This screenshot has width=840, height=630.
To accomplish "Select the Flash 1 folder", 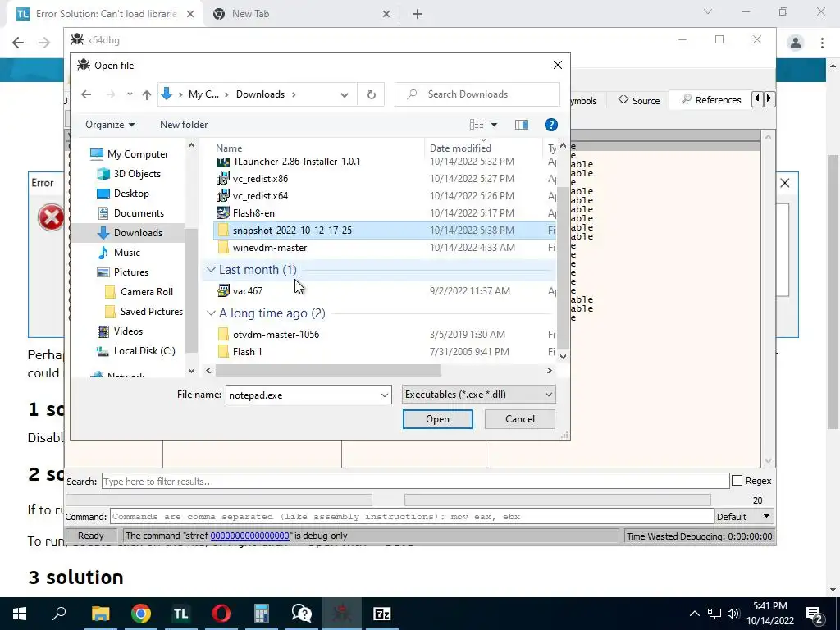I will (x=385, y=351).
